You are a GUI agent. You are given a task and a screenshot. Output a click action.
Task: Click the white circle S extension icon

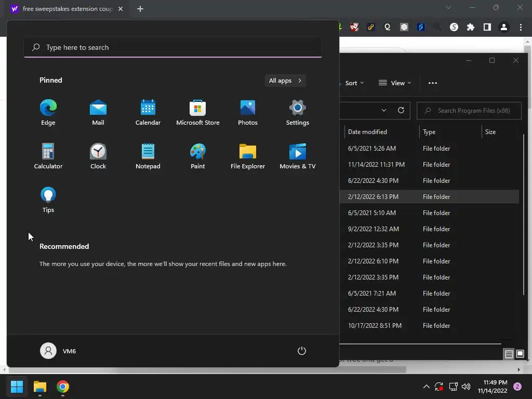(454, 27)
